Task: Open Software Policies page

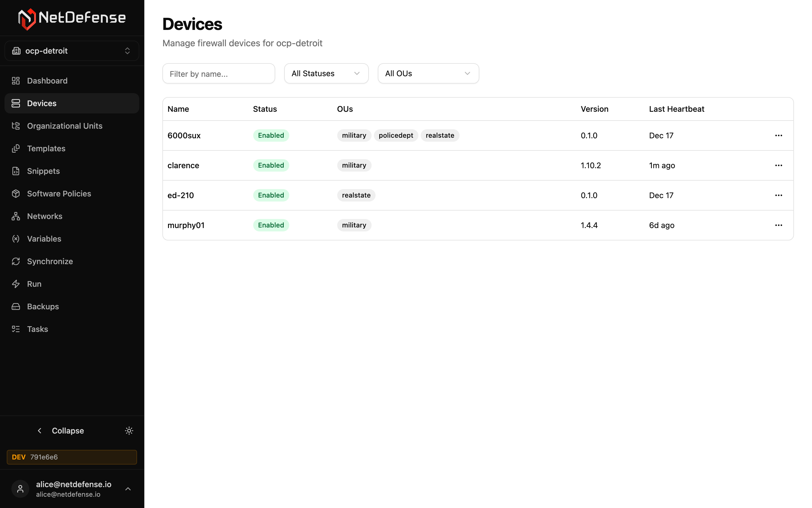Action: pos(72,194)
